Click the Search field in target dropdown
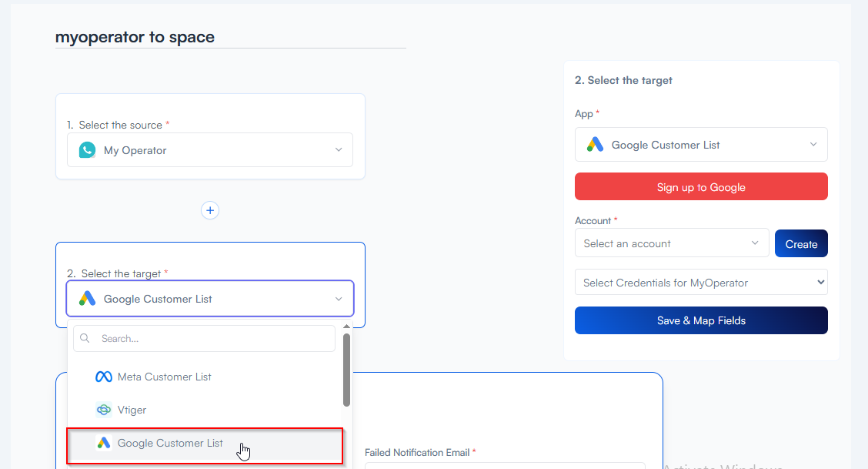Image resolution: width=868 pixels, height=469 pixels. (x=204, y=338)
